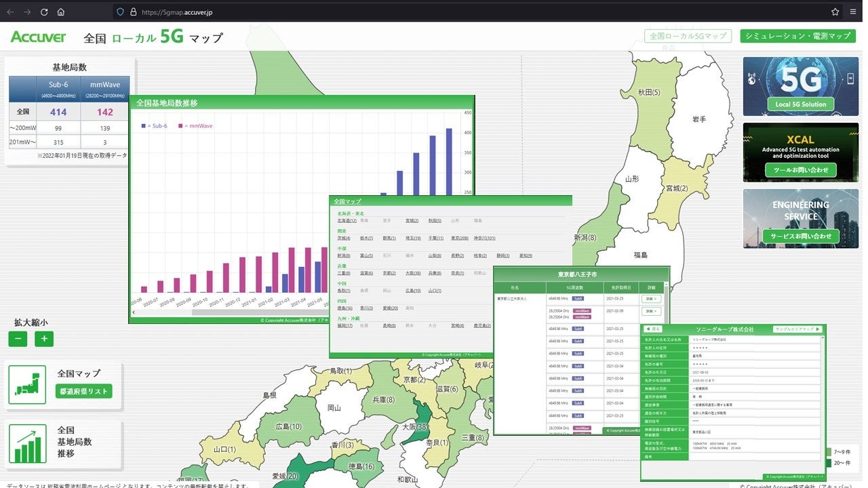Click the 岡山 region on the map
The image size is (868, 488).
point(334,408)
